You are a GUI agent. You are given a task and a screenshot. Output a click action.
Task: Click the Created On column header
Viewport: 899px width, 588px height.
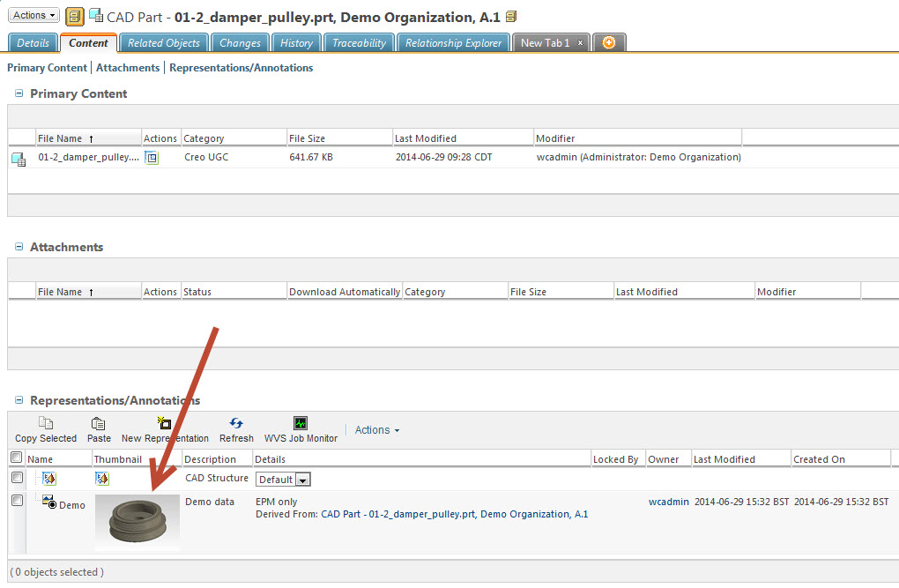(841, 459)
